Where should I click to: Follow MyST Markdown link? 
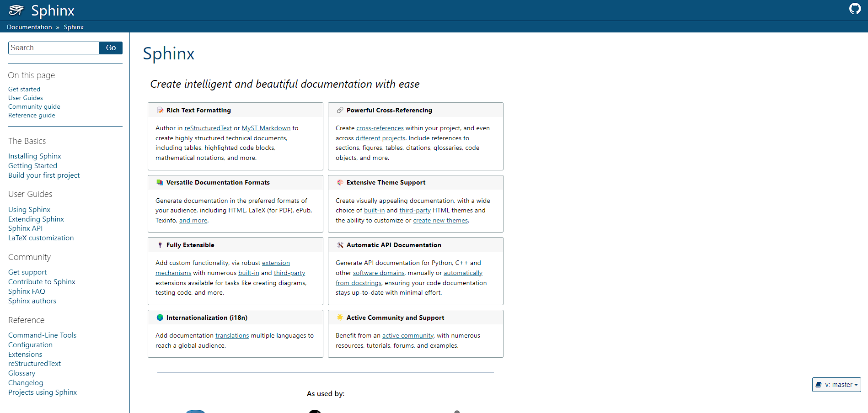(266, 128)
